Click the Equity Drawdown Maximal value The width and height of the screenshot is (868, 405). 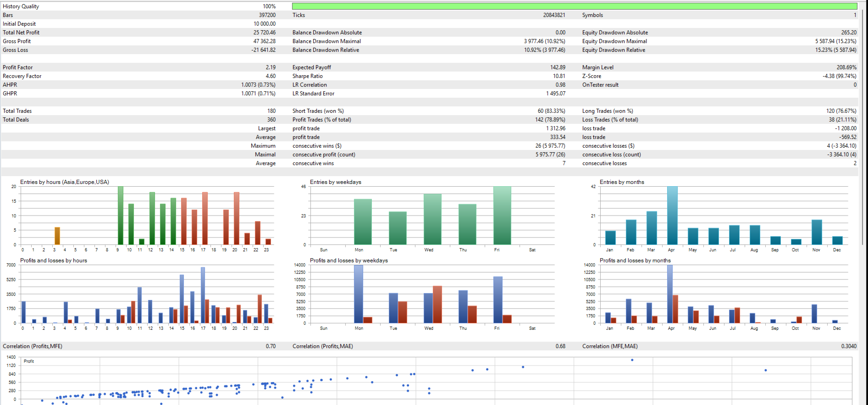pos(835,41)
